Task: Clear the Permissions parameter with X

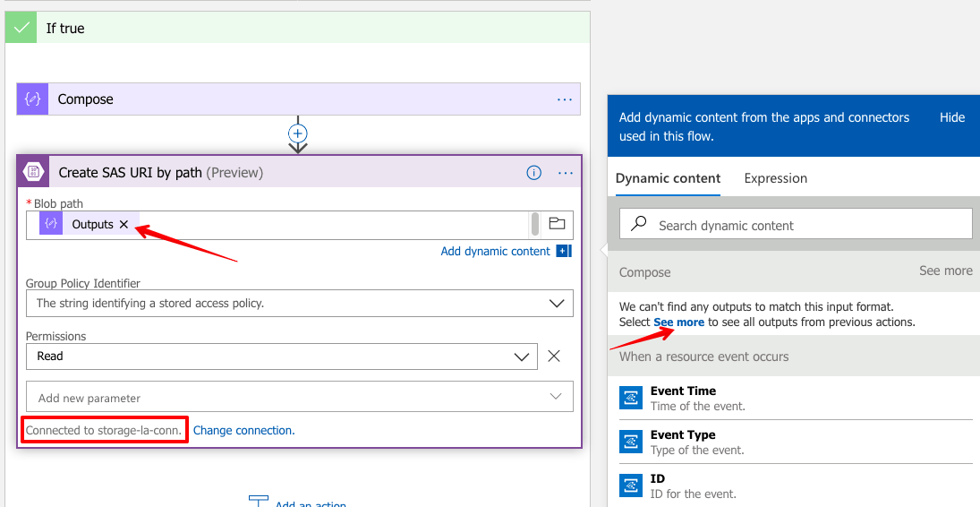Action: point(554,357)
